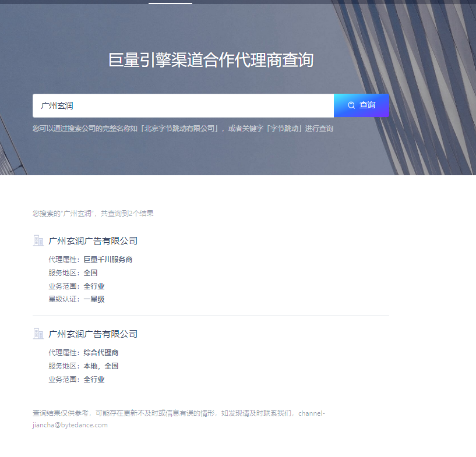The image size is (476, 457).
Task: Select the second result's 业务范围 value 全行业
Action: 94,380
